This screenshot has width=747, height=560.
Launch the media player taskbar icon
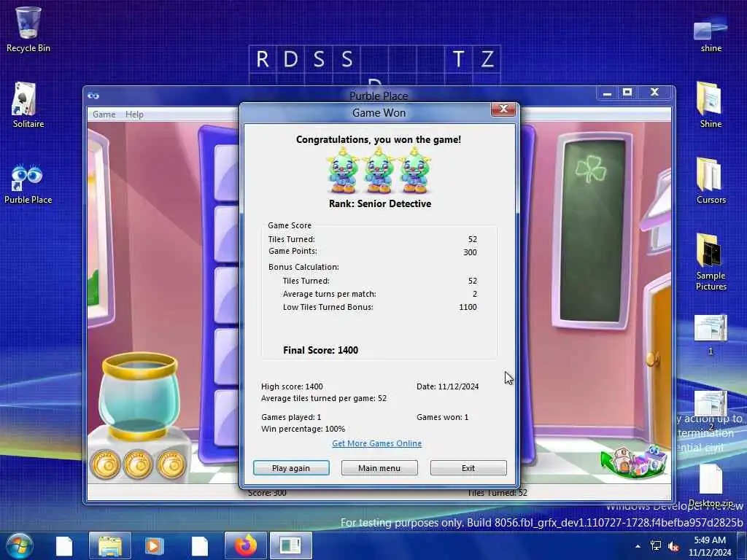(x=154, y=545)
